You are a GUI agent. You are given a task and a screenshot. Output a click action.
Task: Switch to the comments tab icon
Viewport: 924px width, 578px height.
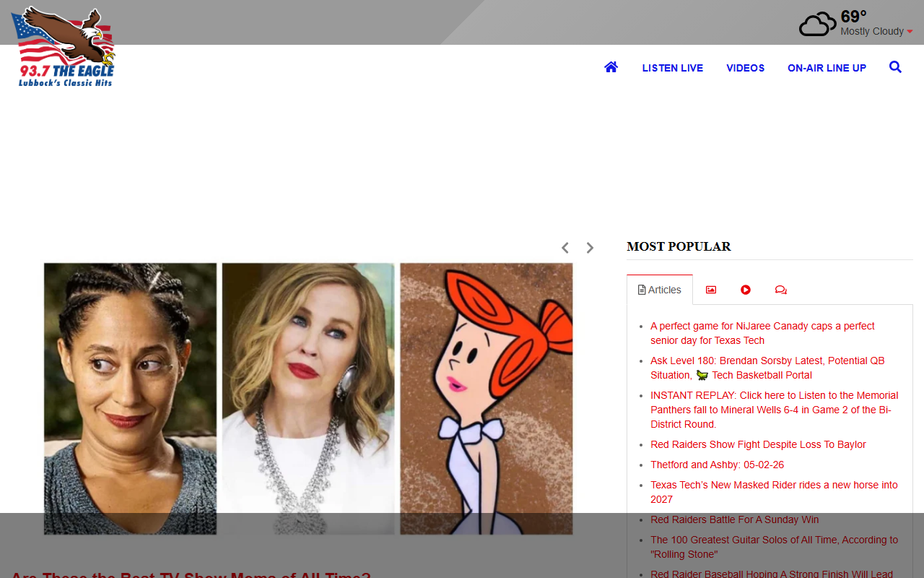pyautogui.click(x=781, y=290)
